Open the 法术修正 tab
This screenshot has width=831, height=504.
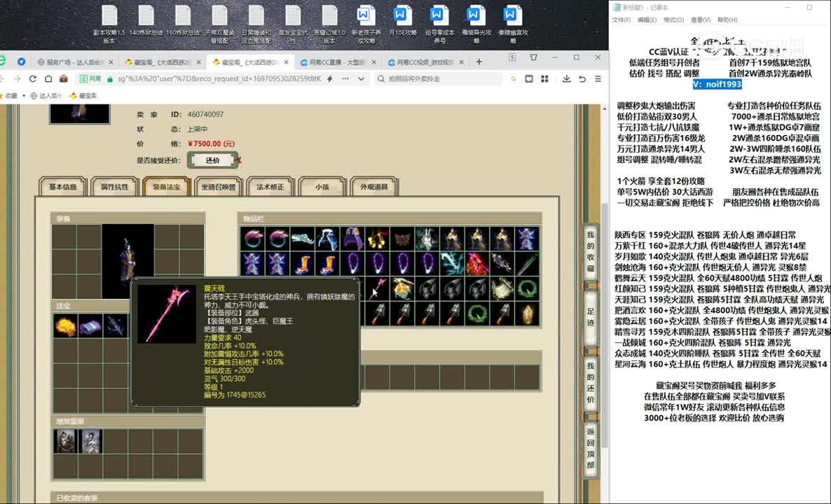[x=270, y=187]
